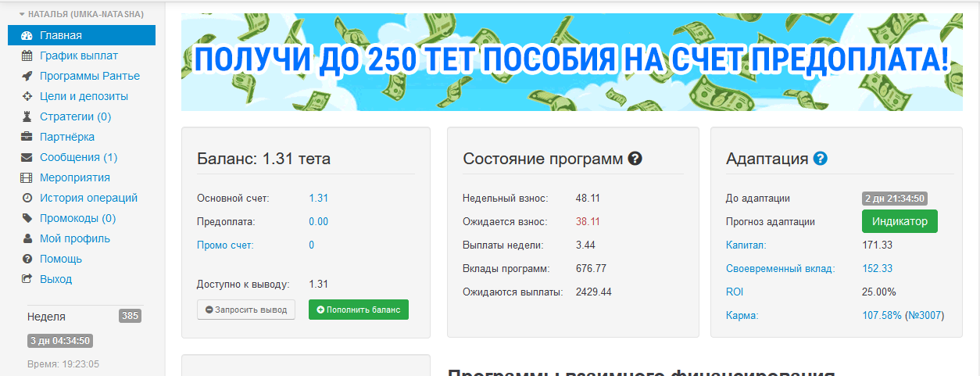
Task: Follow the Карма link
Action: tap(742, 315)
